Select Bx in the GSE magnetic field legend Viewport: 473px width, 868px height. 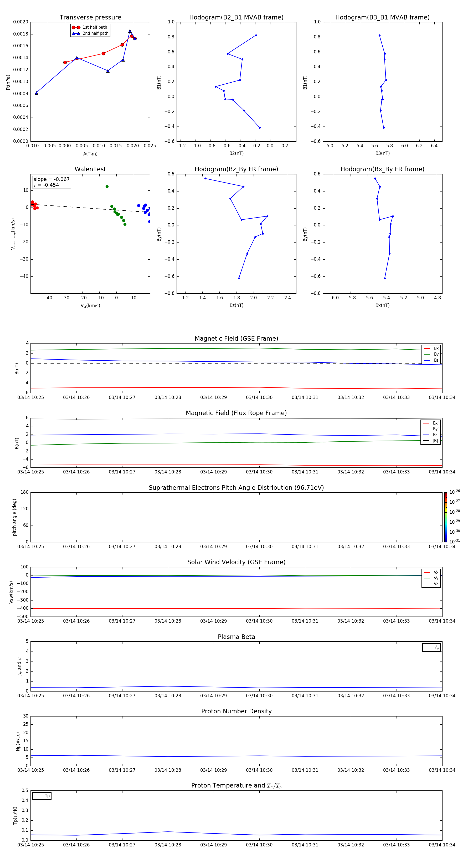coord(431,349)
